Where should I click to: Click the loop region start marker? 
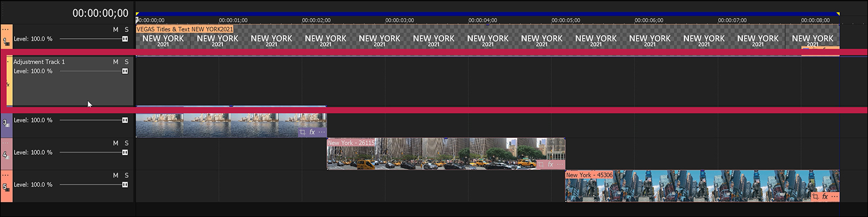[x=137, y=13]
